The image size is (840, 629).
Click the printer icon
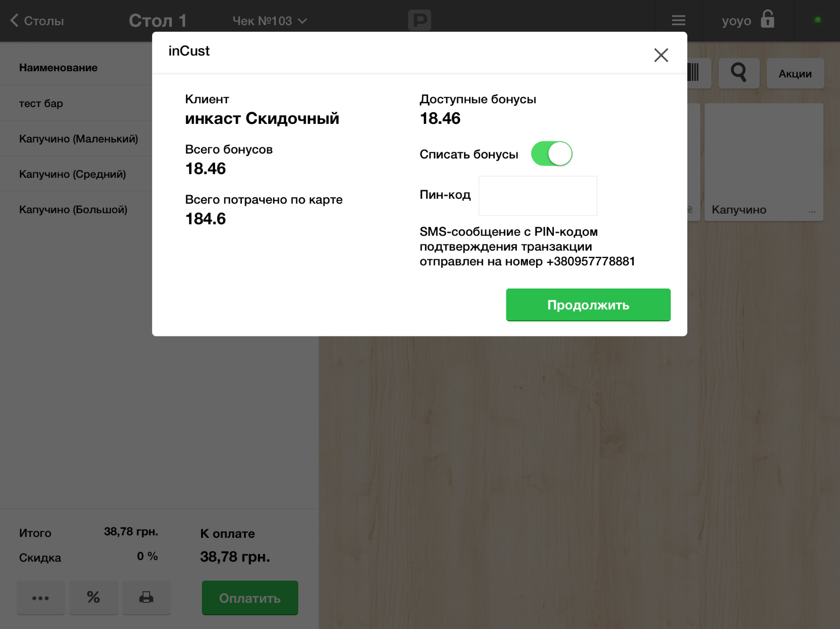point(147,598)
